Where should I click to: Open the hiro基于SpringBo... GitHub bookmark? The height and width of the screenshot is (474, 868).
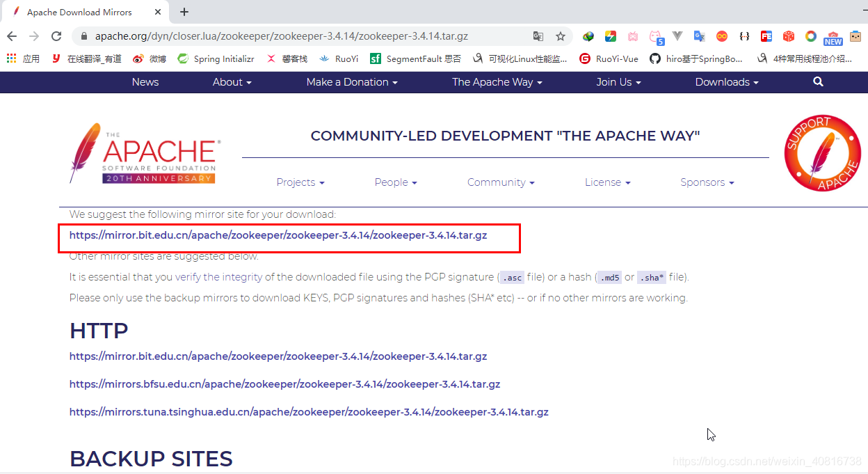pos(696,59)
